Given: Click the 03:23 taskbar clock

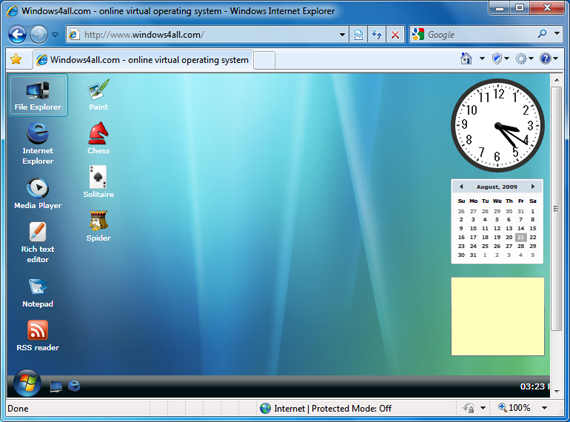Looking at the screenshot, I should click(534, 386).
